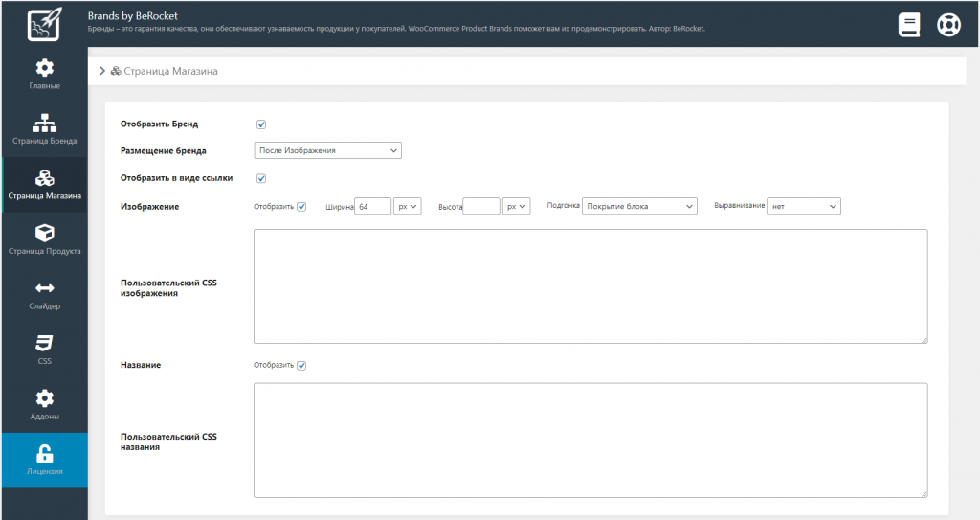Screen dimensions: 980x520
Task: Open the Подгонка Покрытие блока dropdown
Action: [x=639, y=207]
